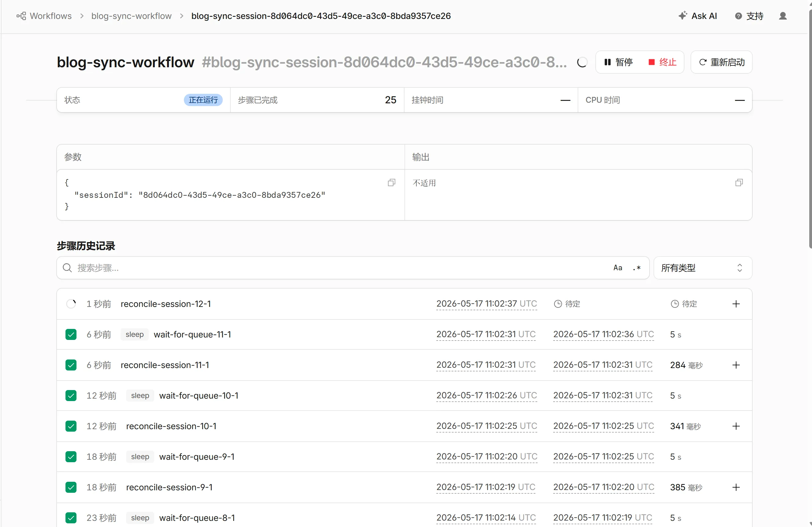
Task: Toggle regex .* search option
Action: pos(637,268)
